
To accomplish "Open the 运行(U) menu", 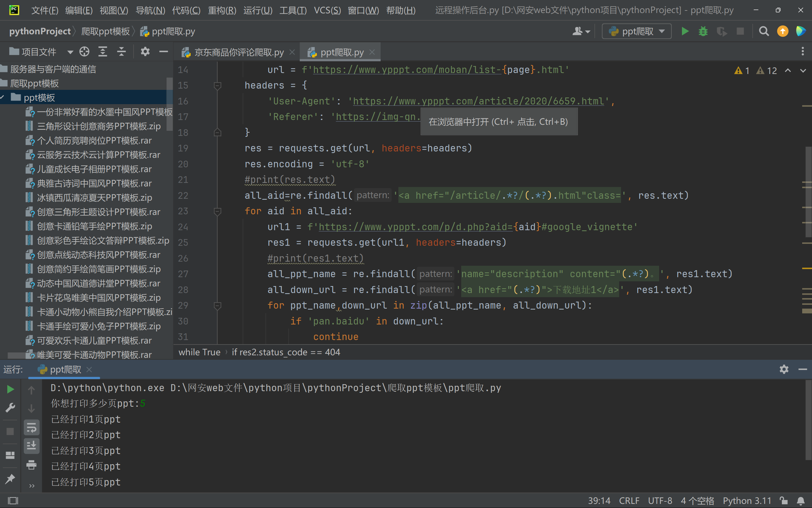I will [x=258, y=10].
